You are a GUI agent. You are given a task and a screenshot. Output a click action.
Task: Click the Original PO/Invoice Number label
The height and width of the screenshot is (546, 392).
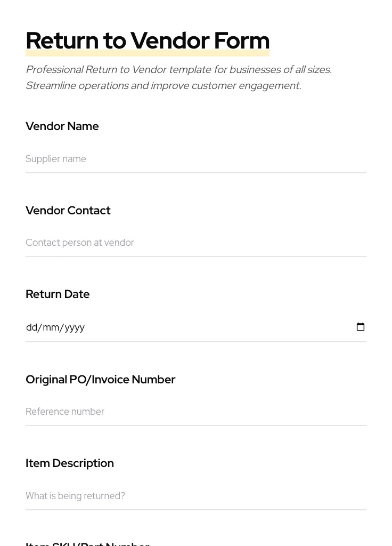point(100,379)
